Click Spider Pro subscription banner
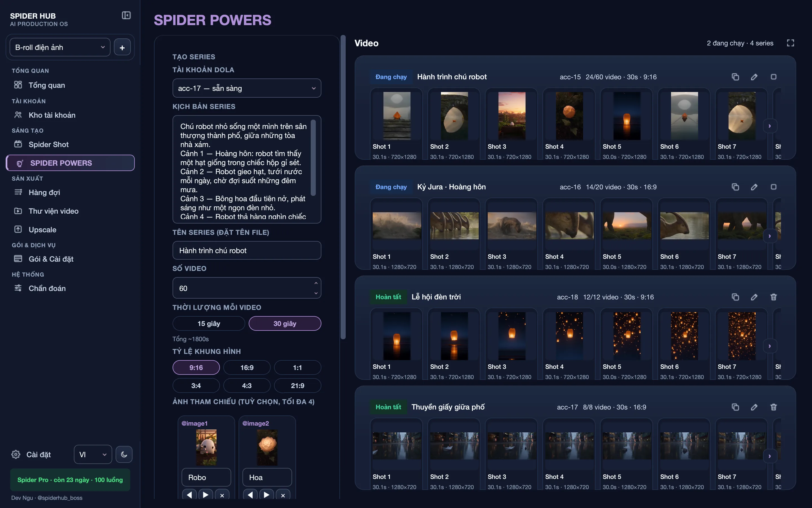 click(x=70, y=480)
